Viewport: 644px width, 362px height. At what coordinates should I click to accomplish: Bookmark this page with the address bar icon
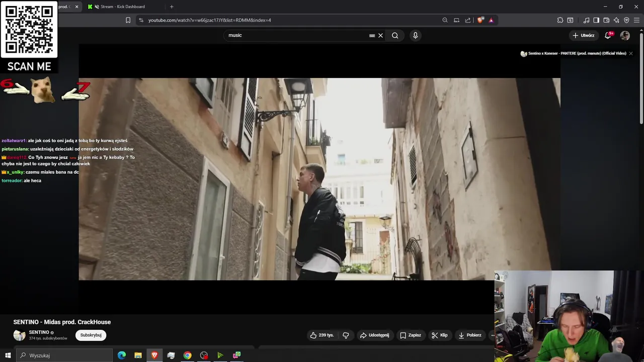pyautogui.click(x=128, y=20)
